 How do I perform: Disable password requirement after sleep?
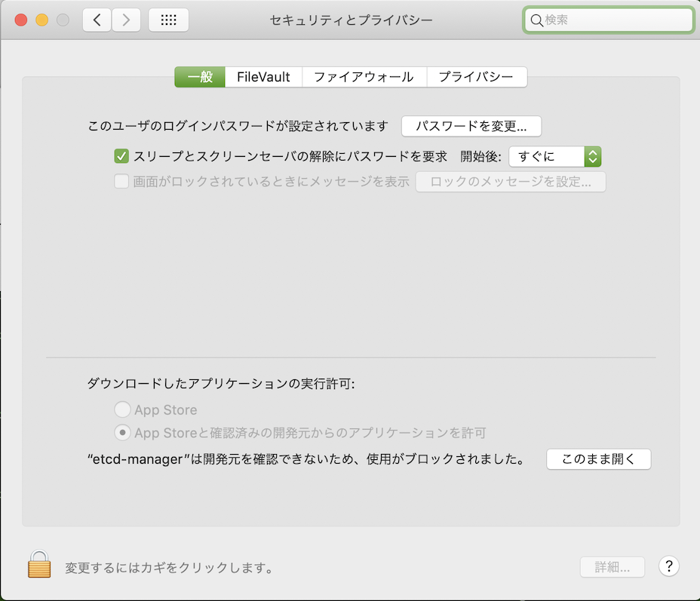click(x=122, y=156)
